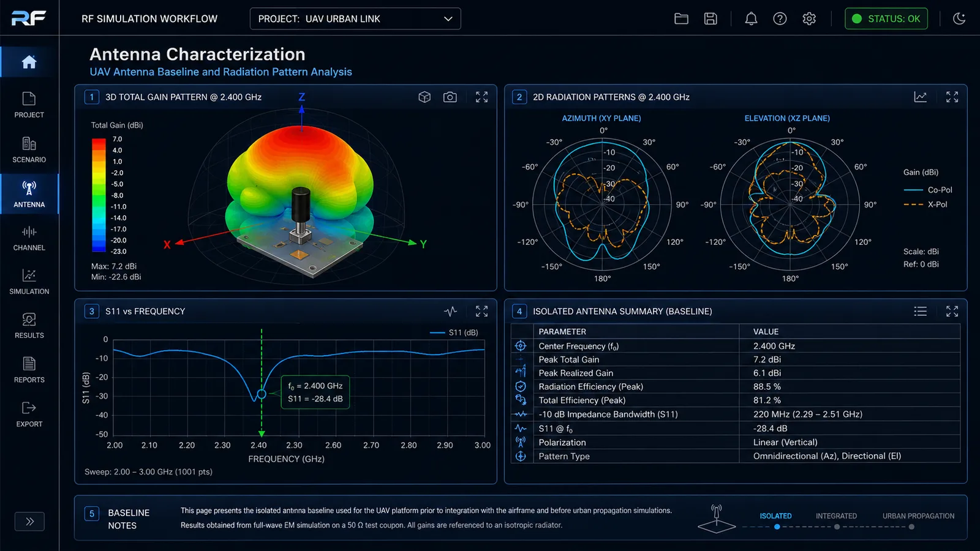Viewport: 980px width, 551px height.
Task: Click the VALUE column header
Action: tap(766, 332)
